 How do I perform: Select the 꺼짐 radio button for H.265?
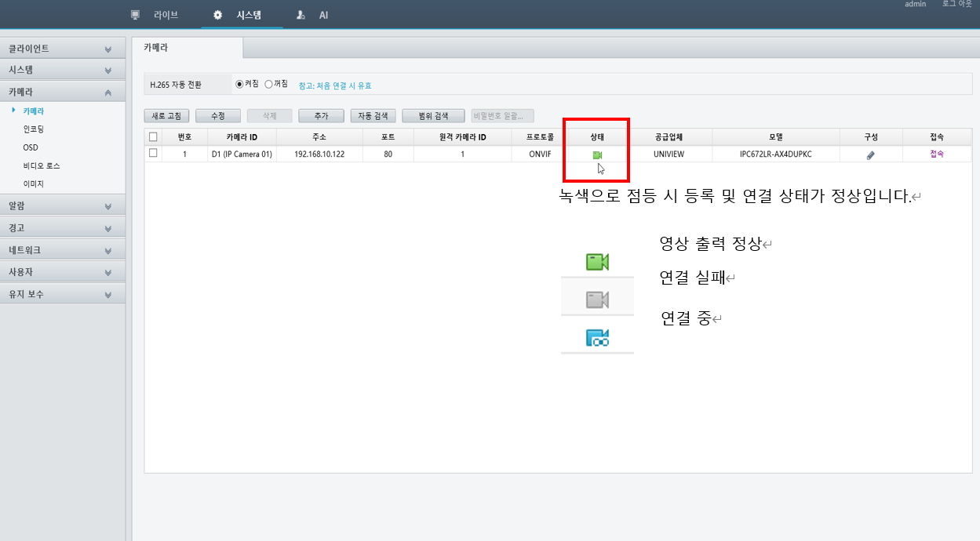point(268,84)
